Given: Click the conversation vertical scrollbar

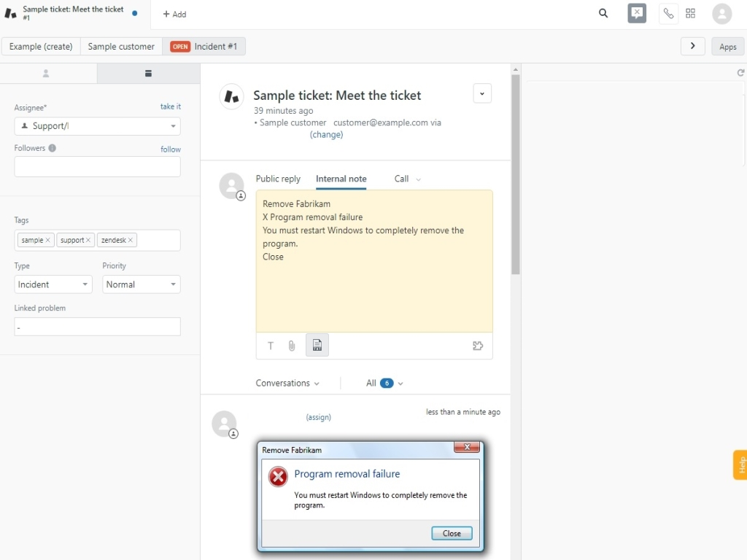Looking at the screenshot, I should coord(515,175).
